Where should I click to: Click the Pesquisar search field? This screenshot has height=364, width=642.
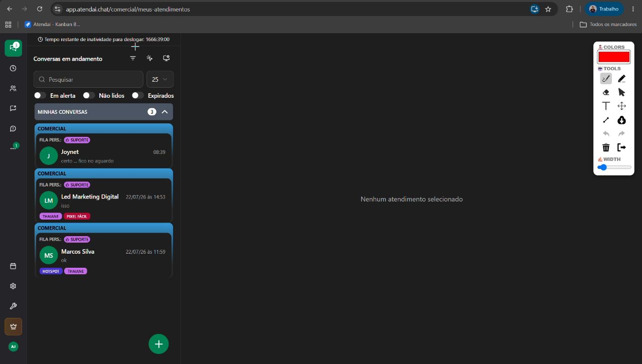pos(88,79)
